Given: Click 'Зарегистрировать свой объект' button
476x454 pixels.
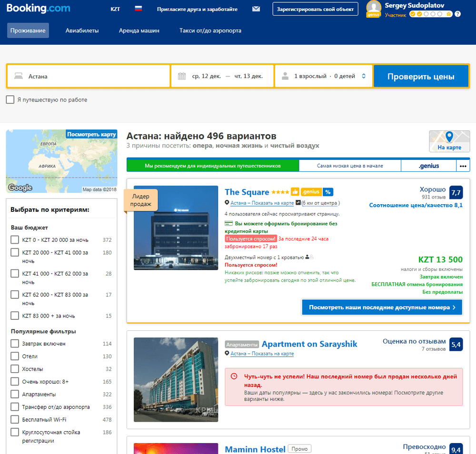Looking at the screenshot, I should (315, 9).
